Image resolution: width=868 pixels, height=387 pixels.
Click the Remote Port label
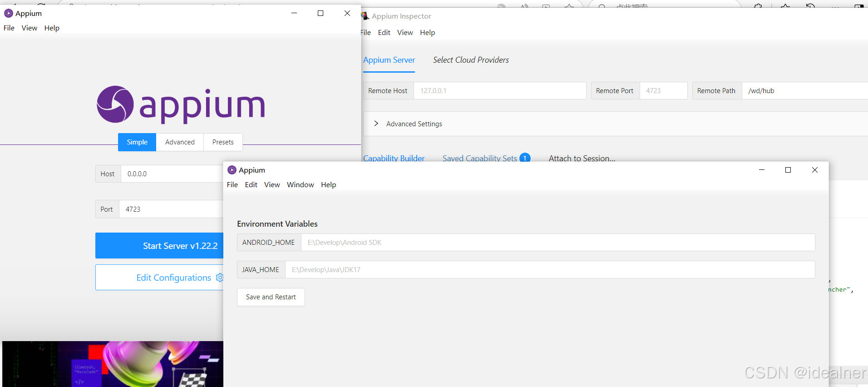615,91
